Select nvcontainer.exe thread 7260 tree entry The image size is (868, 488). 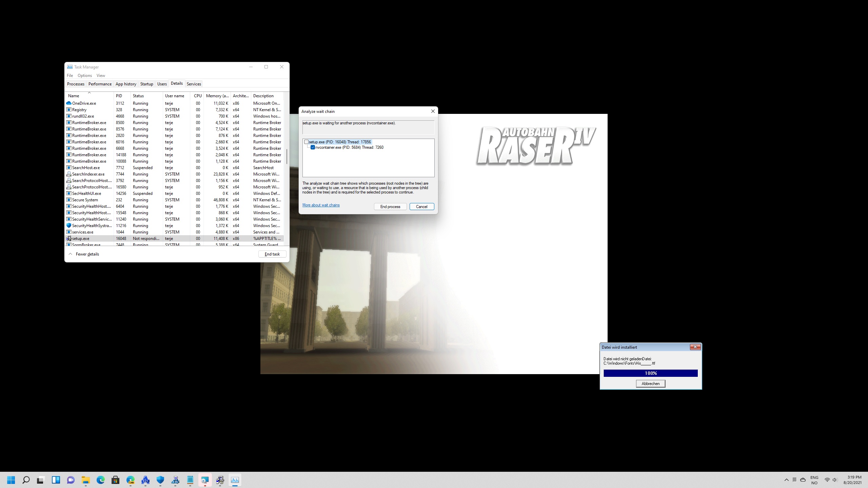click(349, 147)
